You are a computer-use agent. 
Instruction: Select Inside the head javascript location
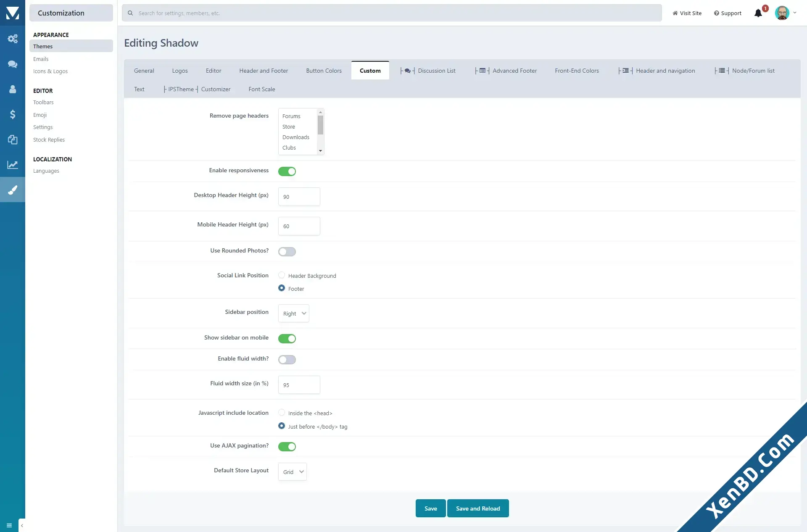(282, 413)
